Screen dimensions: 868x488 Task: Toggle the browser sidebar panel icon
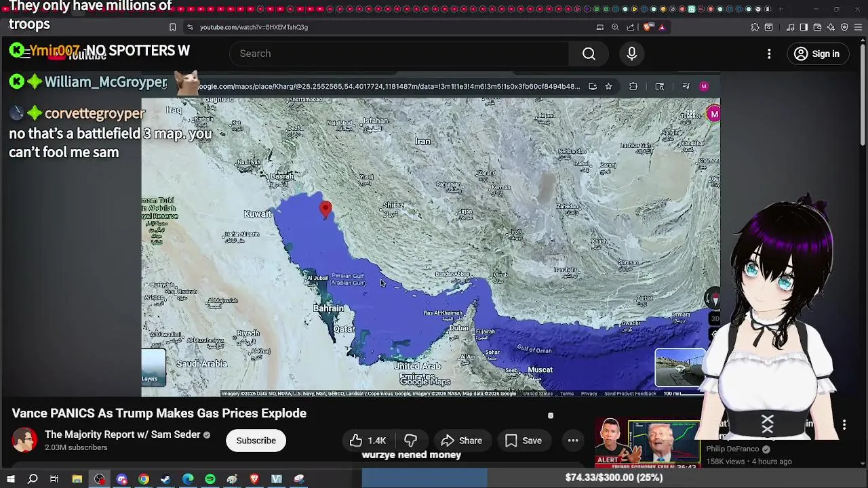[804, 27]
